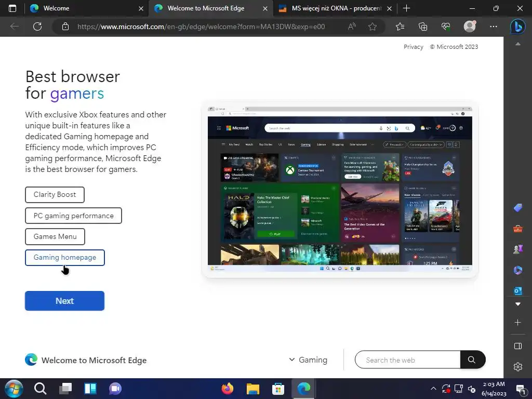532x399 pixels.
Task: Click the '© Microsoft 2023' text
Action: (x=454, y=47)
